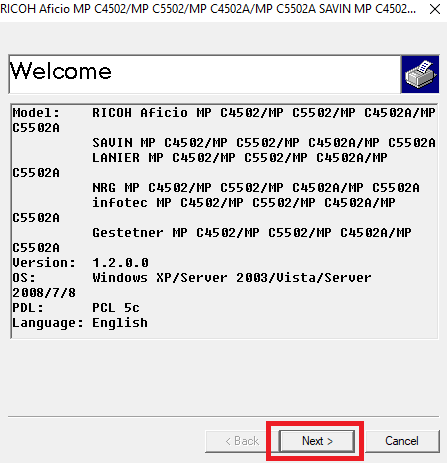Click the window title bar text
Image resolution: width=447 pixels, height=463 pixels.
click(208, 9)
